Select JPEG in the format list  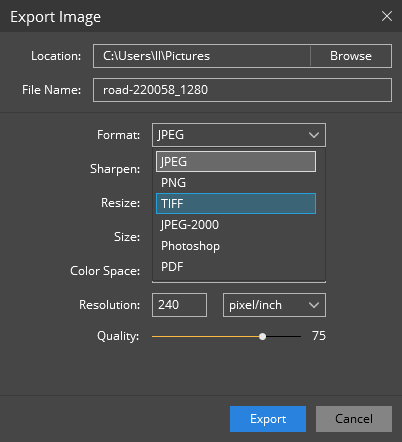pyautogui.click(x=236, y=162)
